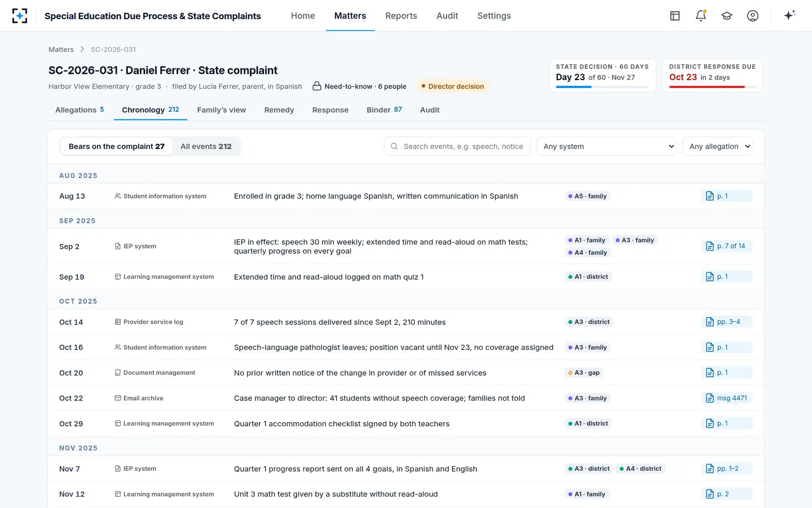This screenshot has width=812, height=508.
Task: Expand the Any allegation dropdown
Action: pyautogui.click(x=717, y=146)
